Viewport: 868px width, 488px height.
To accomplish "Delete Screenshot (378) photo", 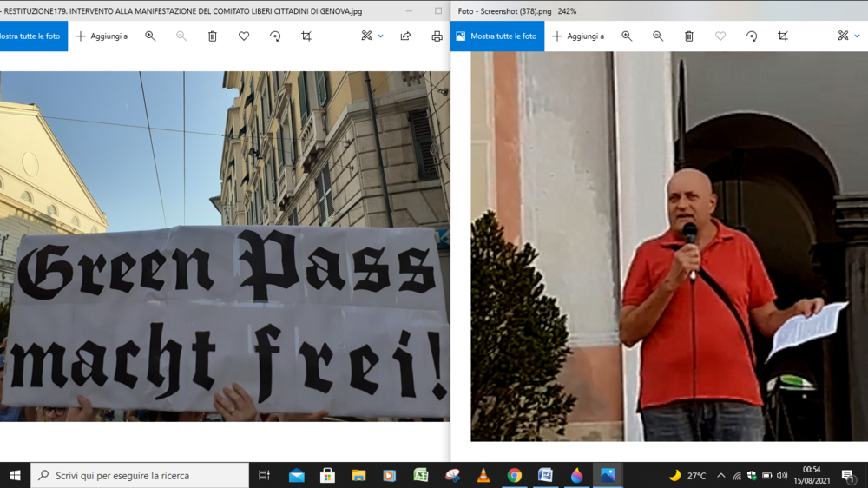I will coord(689,36).
